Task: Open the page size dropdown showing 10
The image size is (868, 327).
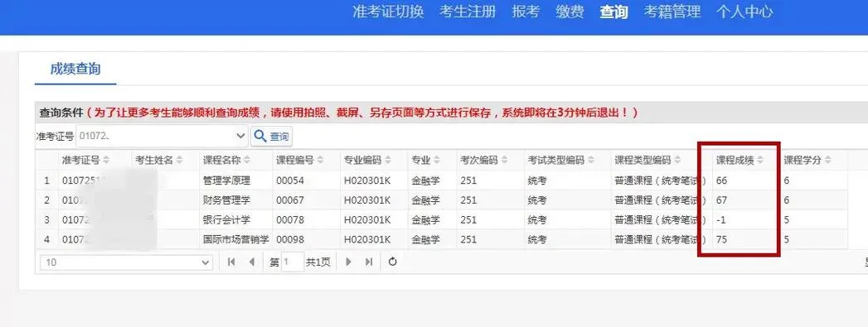Action: pyautogui.click(x=126, y=262)
